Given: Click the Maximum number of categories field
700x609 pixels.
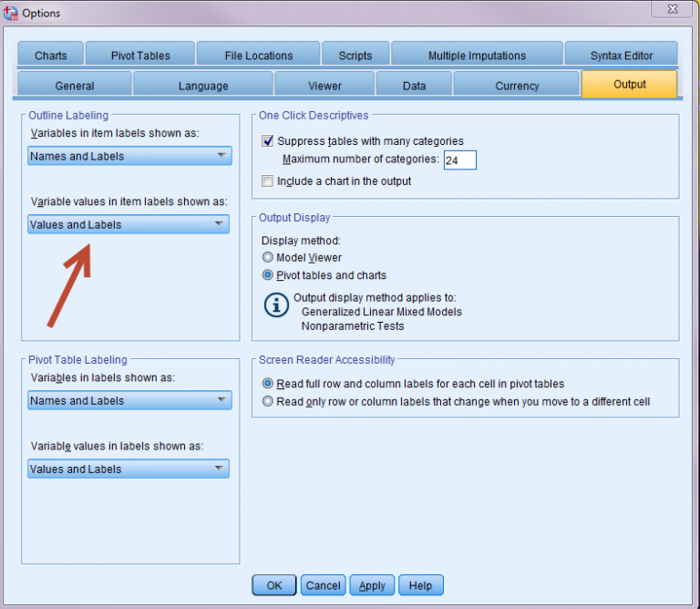Looking at the screenshot, I should [x=459, y=160].
